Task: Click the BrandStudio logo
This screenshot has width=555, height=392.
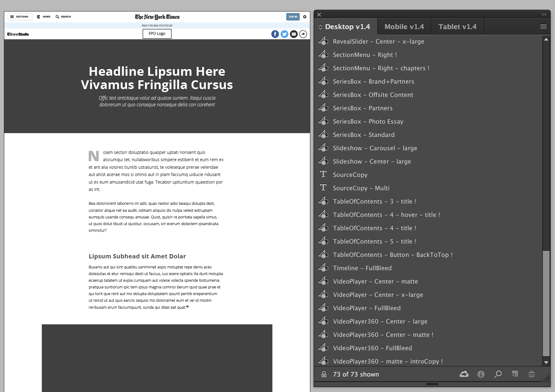Action: point(18,34)
